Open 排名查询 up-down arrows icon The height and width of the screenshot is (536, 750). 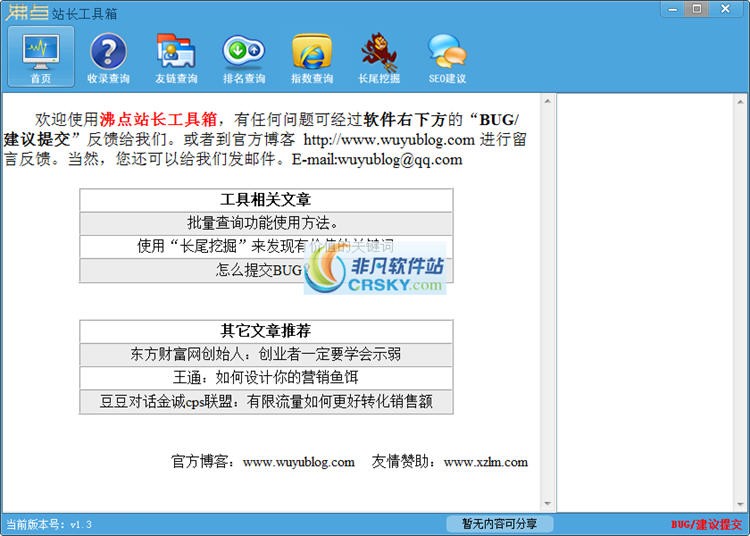coord(244,57)
